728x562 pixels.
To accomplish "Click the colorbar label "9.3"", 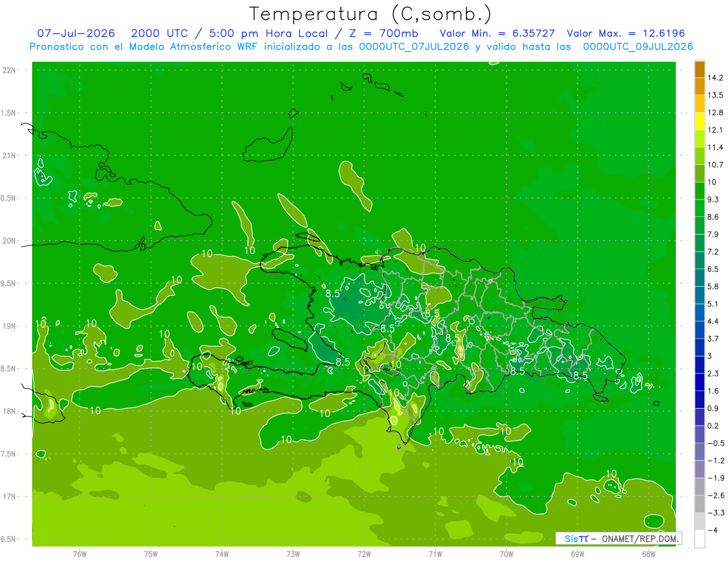I will (713, 199).
